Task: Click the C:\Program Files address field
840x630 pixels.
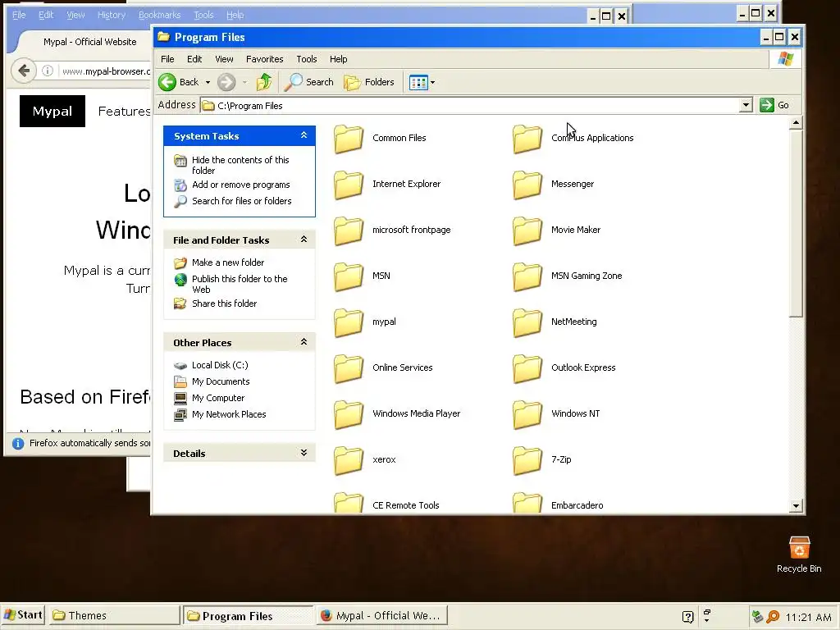Action: pos(470,106)
